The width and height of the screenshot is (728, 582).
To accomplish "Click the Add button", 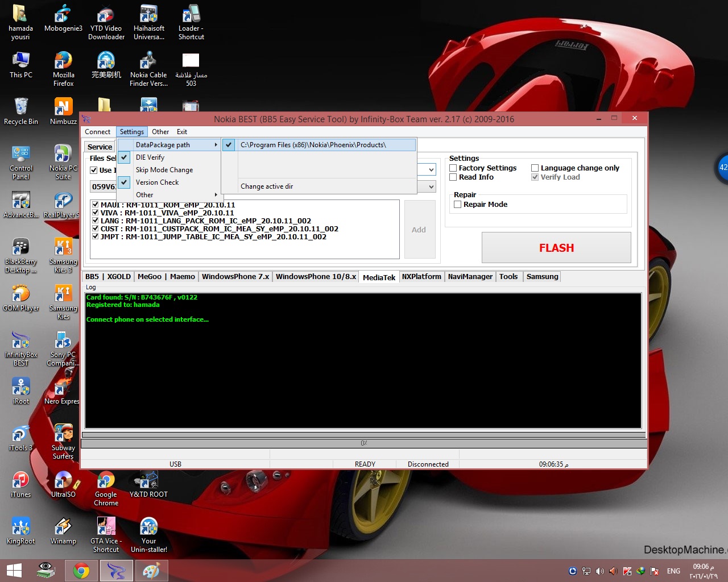I will [419, 230].
